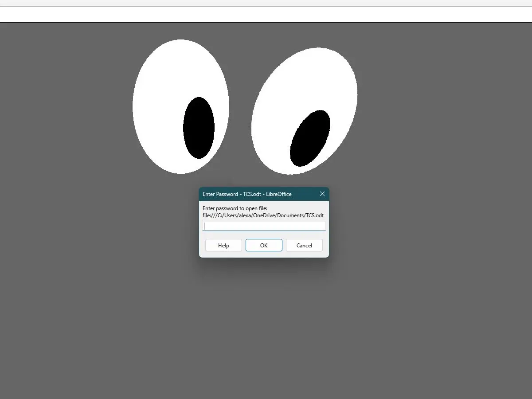532x399 pixels.
Task: Click the black pupil of the right eye
Action: [x=310, y=138]
